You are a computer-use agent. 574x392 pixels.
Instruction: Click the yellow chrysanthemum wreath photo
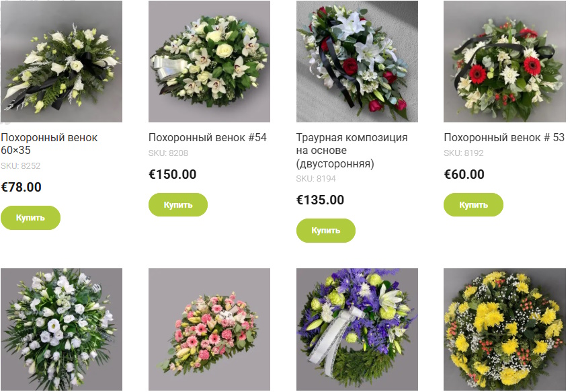tap(504, 328)
